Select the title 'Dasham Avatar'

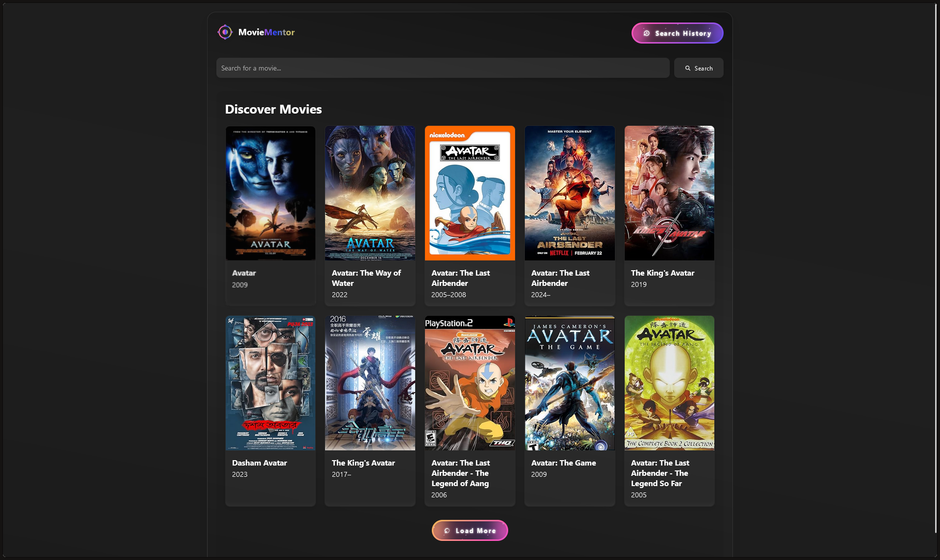[x=259, y=463]
